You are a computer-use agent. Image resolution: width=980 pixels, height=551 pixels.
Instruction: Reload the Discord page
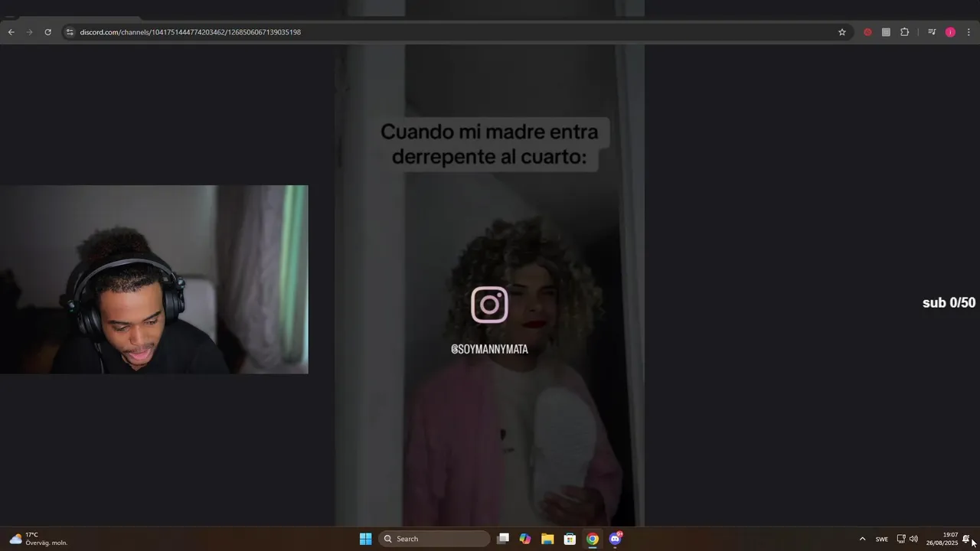click(47, 32)
